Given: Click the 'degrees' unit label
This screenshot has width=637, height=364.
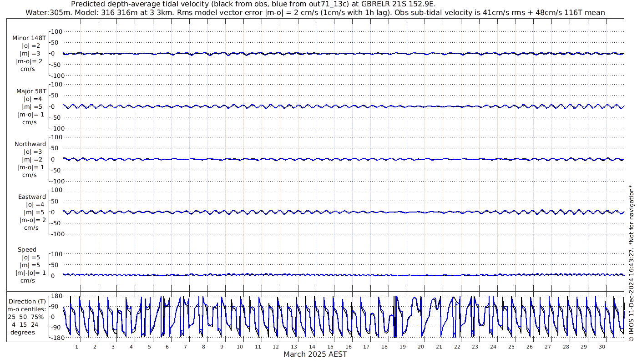Looking at the screenshot, I should click(x=23, y=332).
